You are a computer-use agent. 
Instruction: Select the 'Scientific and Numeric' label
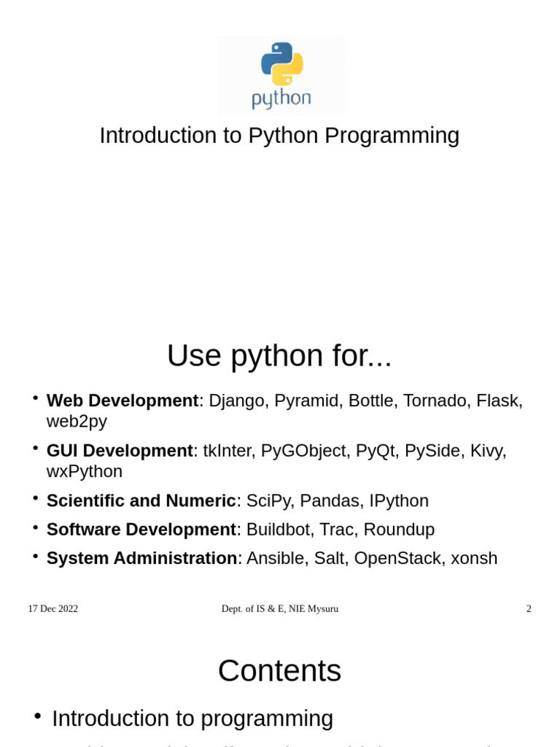pyautogui.click(x=141, y=500)
